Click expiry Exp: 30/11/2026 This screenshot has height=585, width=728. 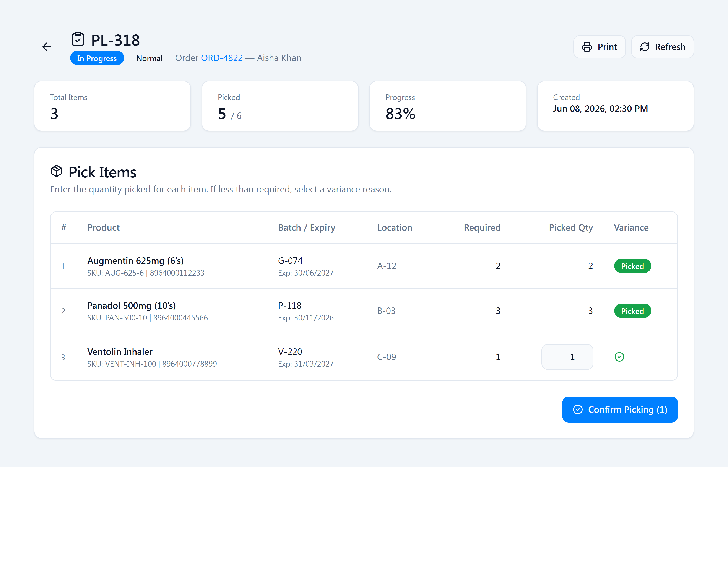(x=305, y=318)
